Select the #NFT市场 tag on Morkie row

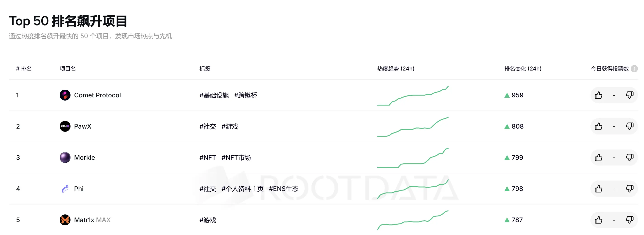point(237,157)
